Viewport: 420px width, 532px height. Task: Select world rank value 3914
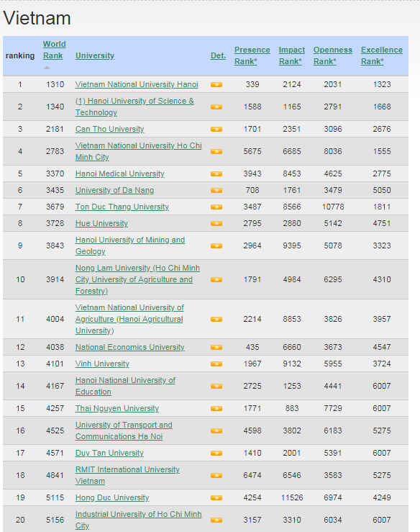(x=55, y=279)
